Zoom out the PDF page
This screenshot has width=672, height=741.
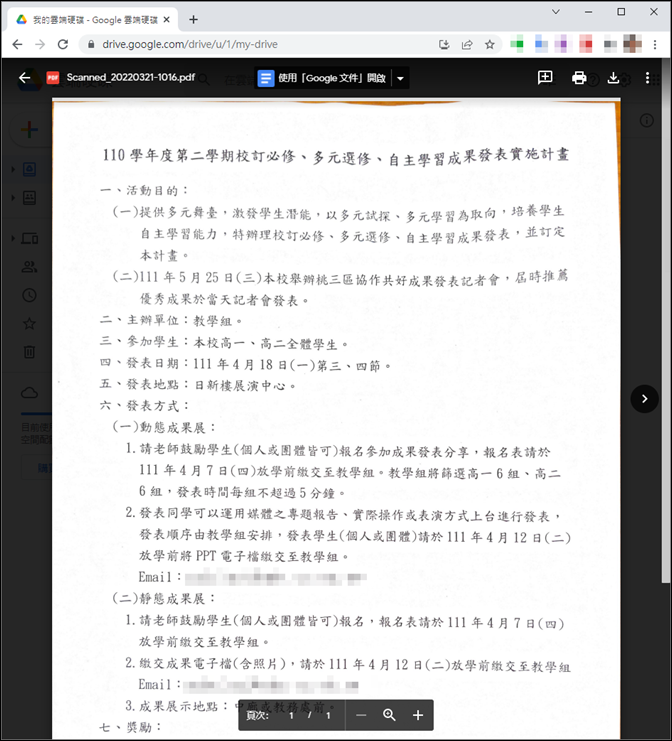tap(361, 715)
